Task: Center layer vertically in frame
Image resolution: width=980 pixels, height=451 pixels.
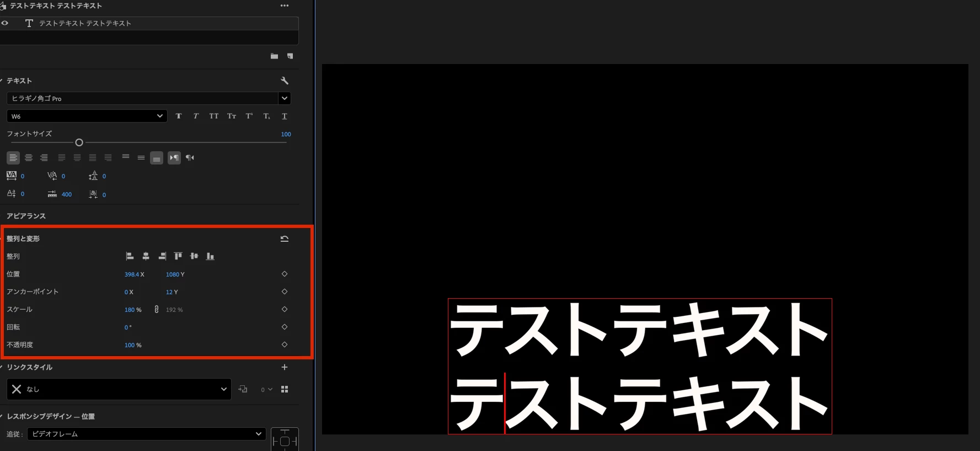Action: point(194,256)
